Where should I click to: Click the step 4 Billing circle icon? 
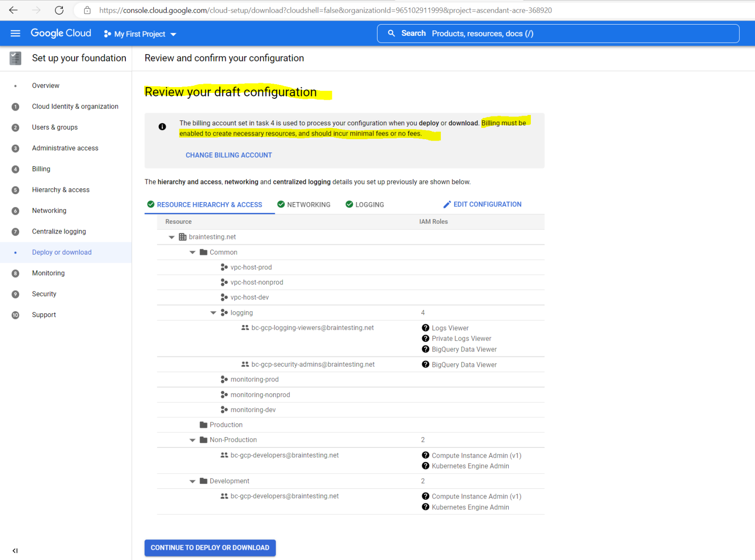15,169
